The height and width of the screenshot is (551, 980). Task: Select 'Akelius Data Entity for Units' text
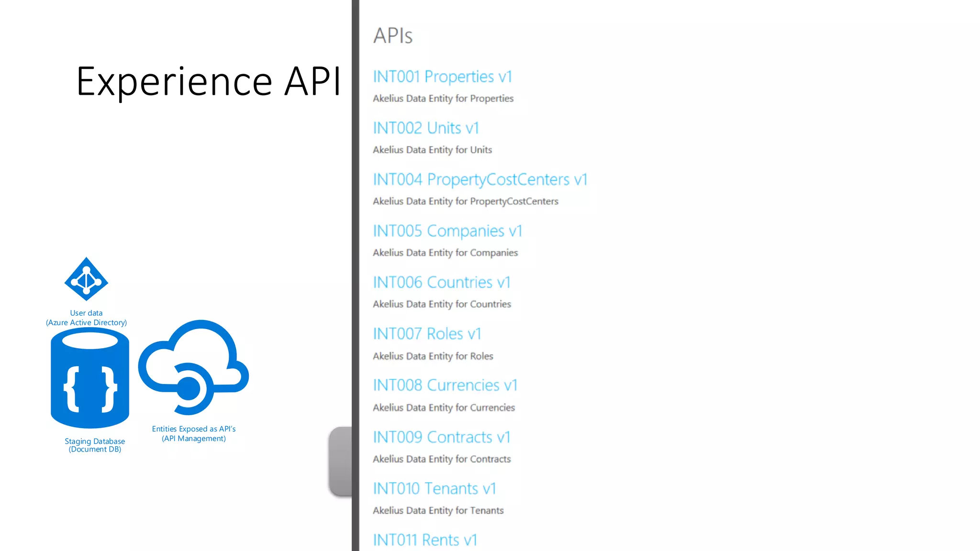tap(432, 150)
